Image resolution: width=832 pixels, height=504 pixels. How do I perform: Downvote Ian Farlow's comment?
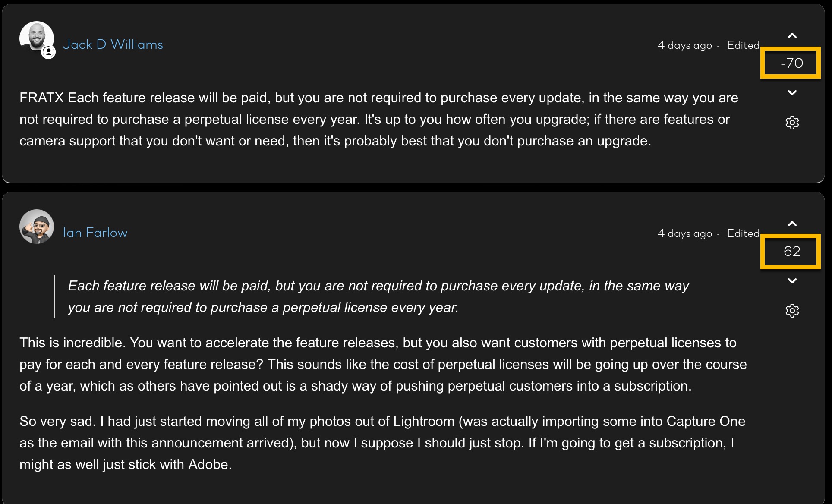tap(792, 281)
